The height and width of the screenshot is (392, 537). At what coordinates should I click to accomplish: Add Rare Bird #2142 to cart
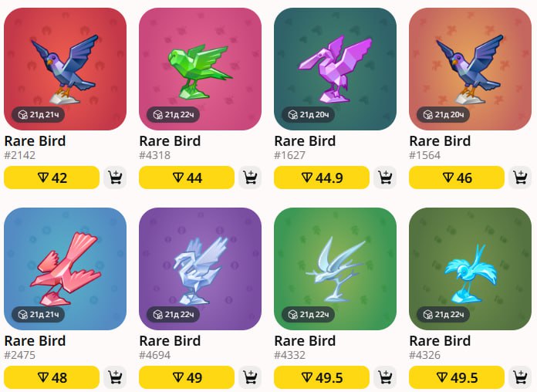pyautogui.click(x=115, y=177)
